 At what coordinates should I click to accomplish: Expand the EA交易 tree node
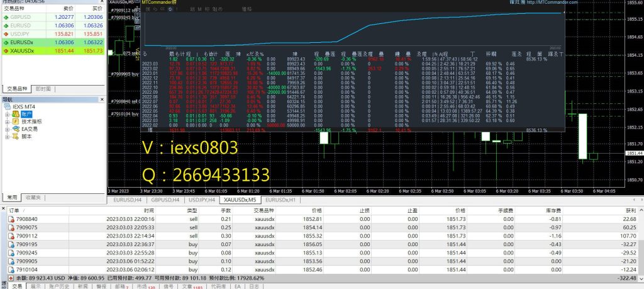point(8,128)
